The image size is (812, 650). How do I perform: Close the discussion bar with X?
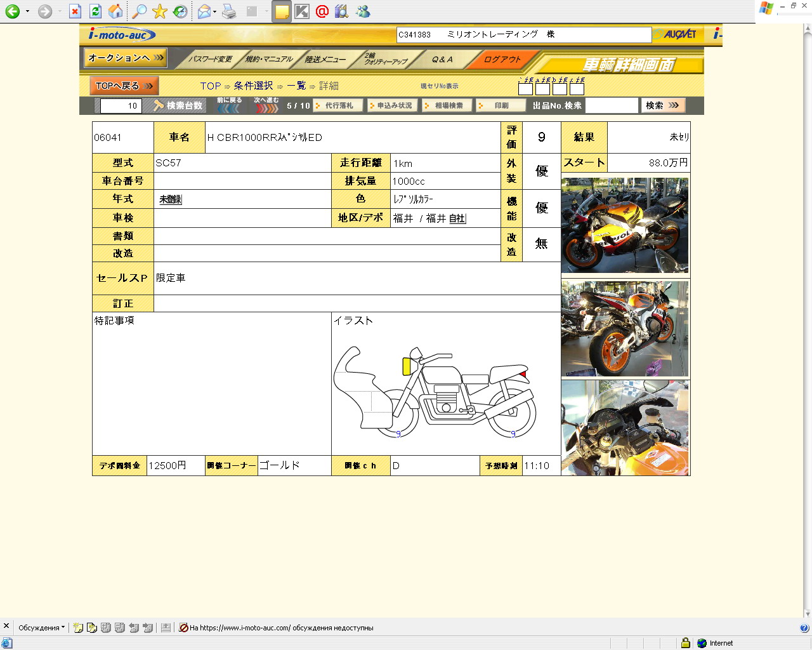tap(6, 627)
